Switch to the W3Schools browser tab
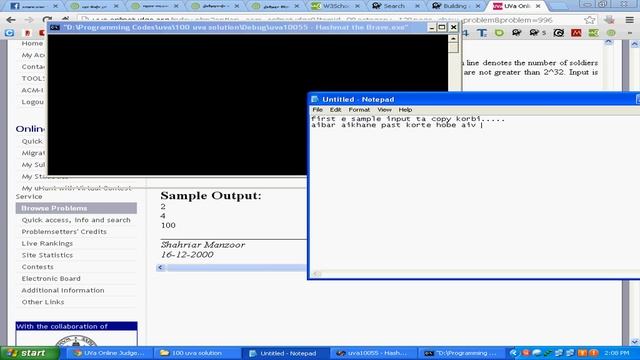 (x=336, y=6)
